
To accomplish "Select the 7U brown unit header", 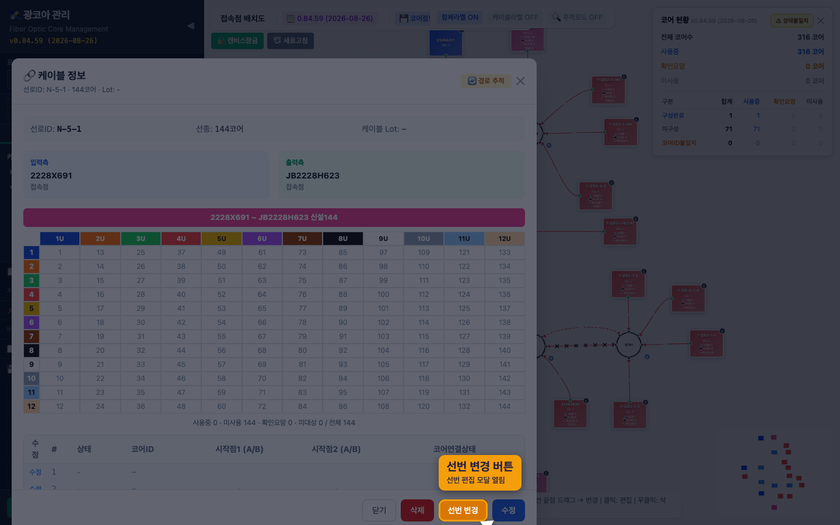I will point(302,238).
